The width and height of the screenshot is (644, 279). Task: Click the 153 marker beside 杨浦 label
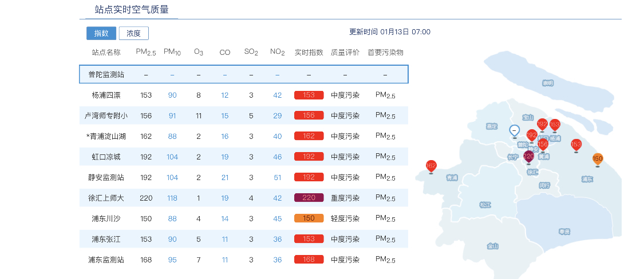(x=555, y=125)
